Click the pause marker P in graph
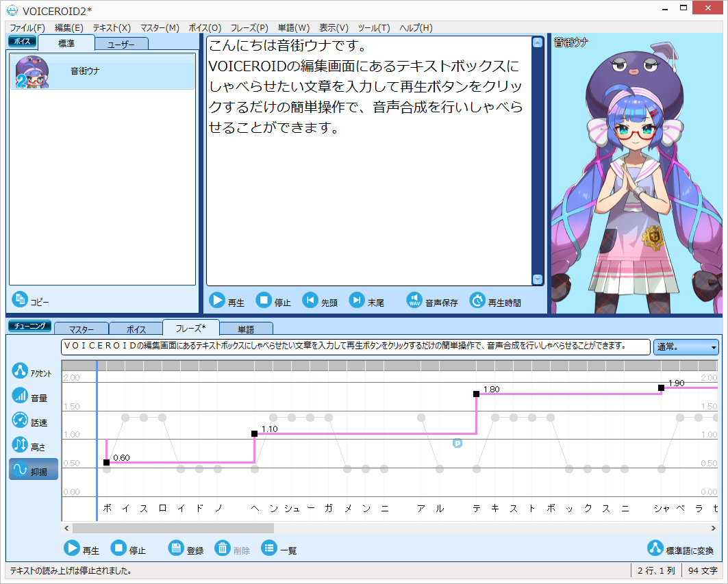This screenshot has height=584, width=728. (x=457, y=444)
